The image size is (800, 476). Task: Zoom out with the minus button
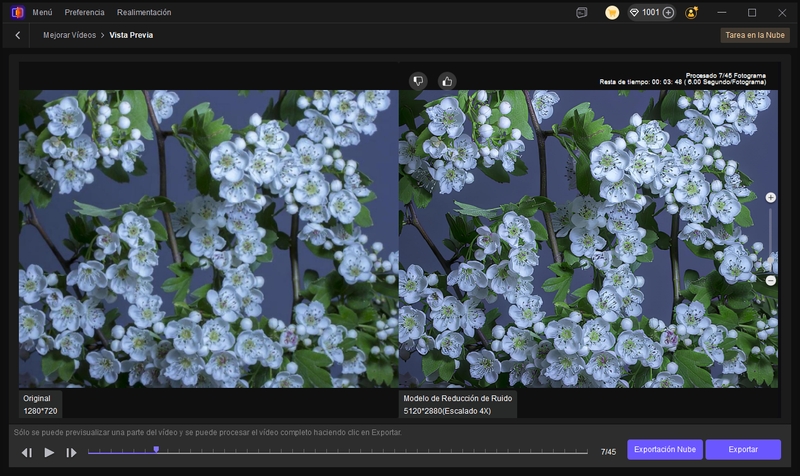coord(770,281)
